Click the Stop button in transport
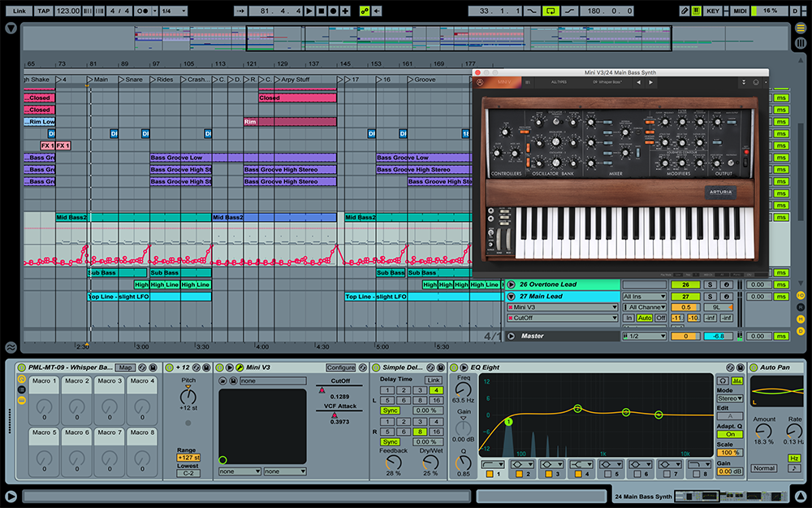 tap(321, 11)
